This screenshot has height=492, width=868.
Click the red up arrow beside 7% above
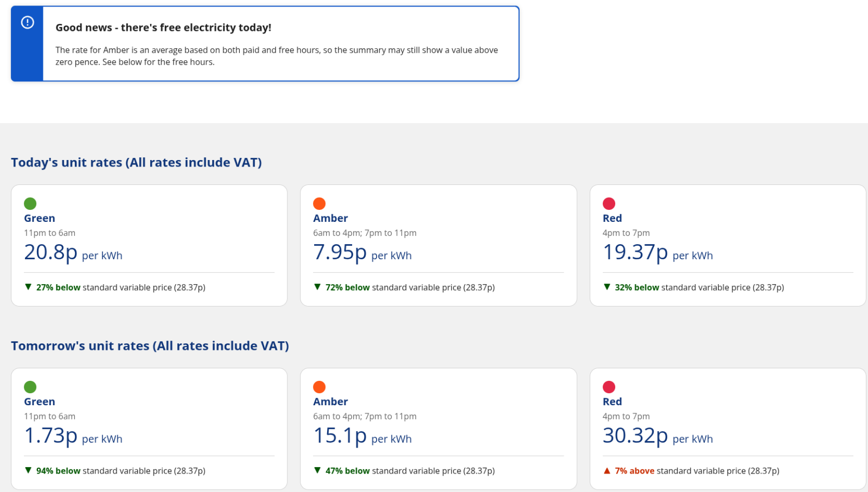607,471
